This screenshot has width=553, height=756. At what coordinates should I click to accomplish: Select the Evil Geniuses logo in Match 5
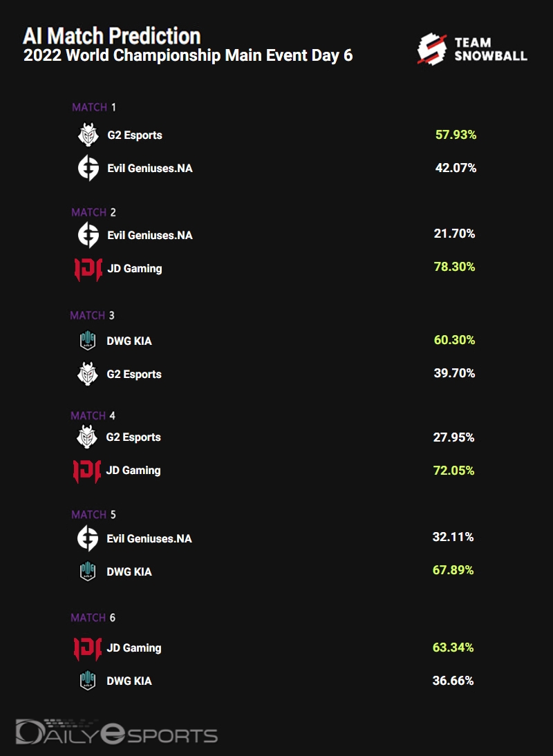88,538
